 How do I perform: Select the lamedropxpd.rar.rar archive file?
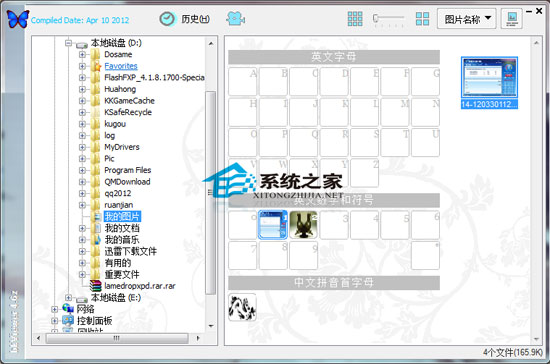[x=140, y=286]
